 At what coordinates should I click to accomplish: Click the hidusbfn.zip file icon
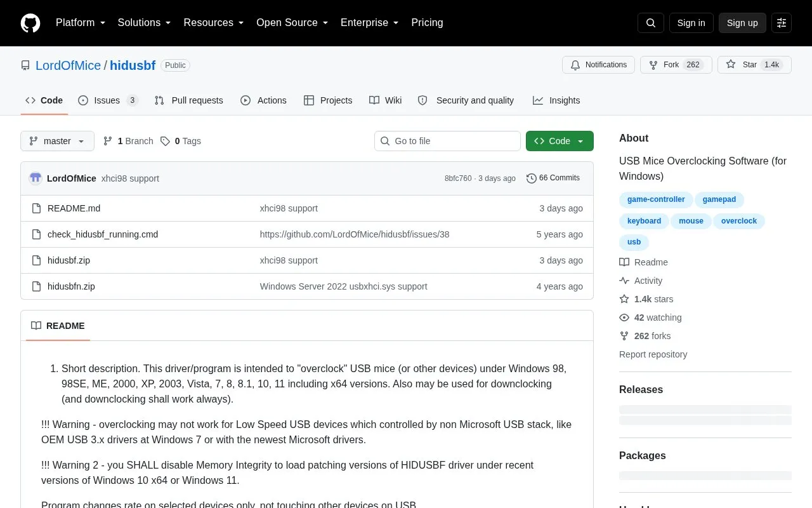[x=37, y=286]
